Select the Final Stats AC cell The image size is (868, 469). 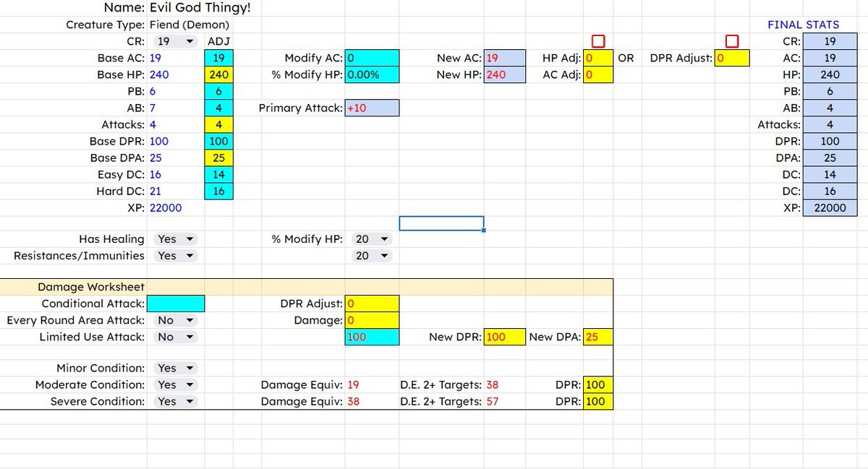pyautogui.click(x=830, y=59)
